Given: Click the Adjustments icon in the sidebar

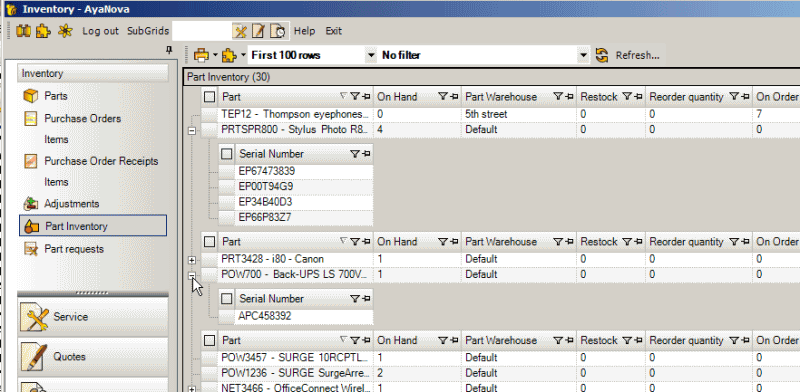Looking at the screenshot, I should coord(31,204).
